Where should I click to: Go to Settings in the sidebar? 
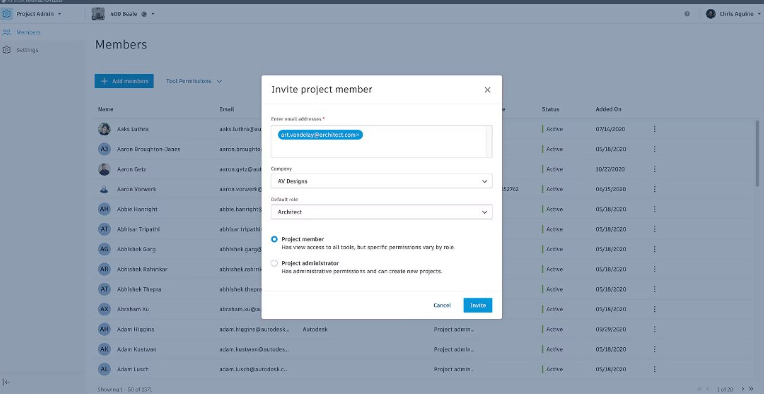[27, 50]
